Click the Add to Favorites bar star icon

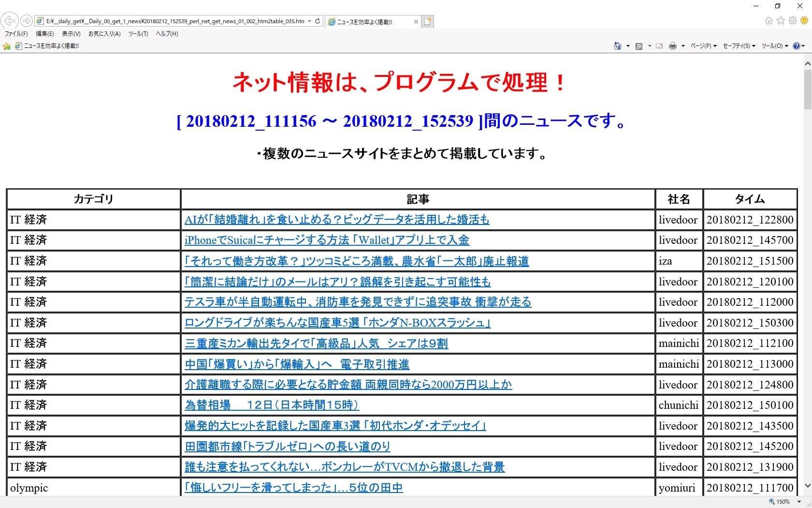[x=7, y=46]
